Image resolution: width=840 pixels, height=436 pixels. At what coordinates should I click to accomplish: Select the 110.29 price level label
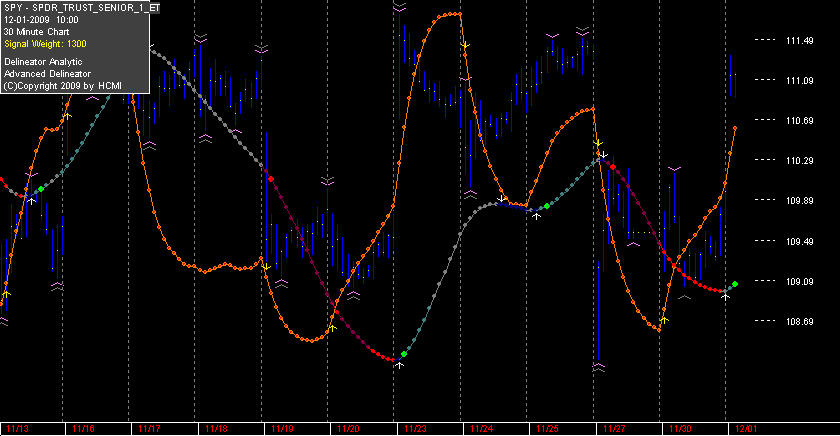coord(799,161)
